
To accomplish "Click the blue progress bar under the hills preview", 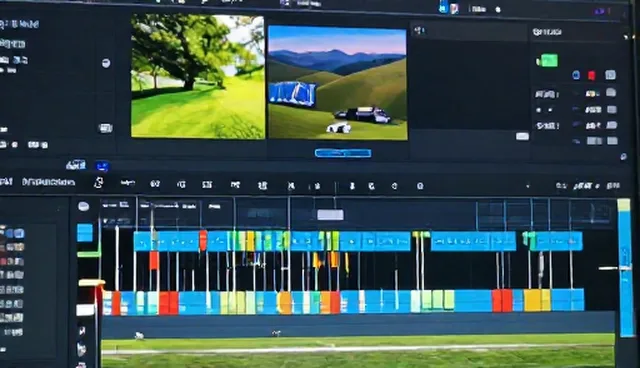I will [x=343, y=153].
